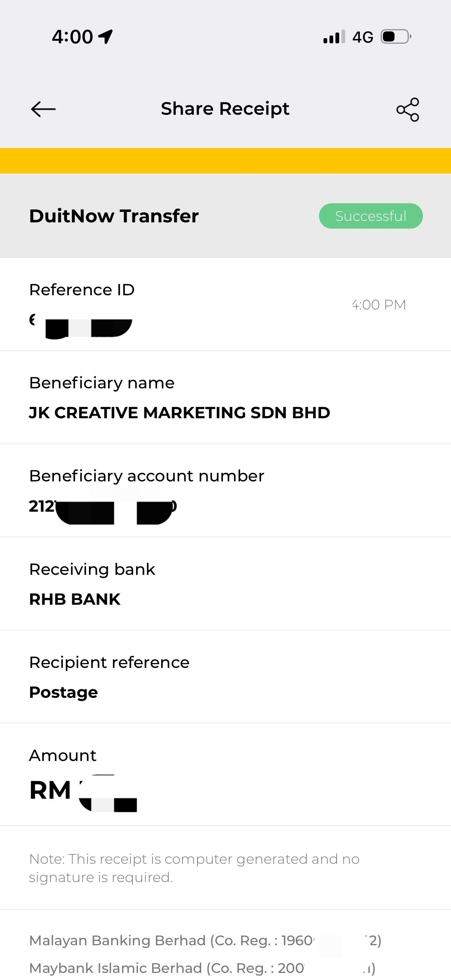
Task: Tap the RM amount value
Action: (83, 791)
